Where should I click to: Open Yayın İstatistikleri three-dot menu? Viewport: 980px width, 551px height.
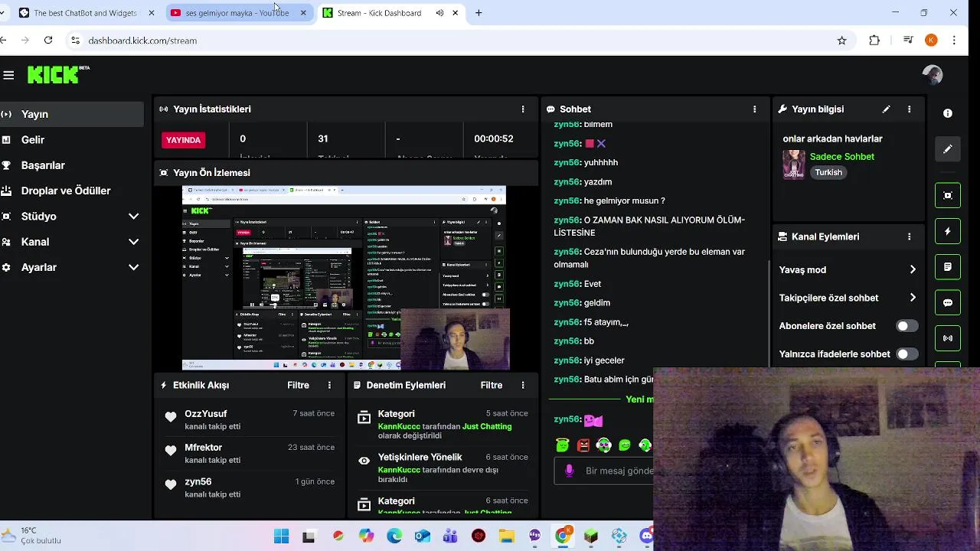coord(523,109)
